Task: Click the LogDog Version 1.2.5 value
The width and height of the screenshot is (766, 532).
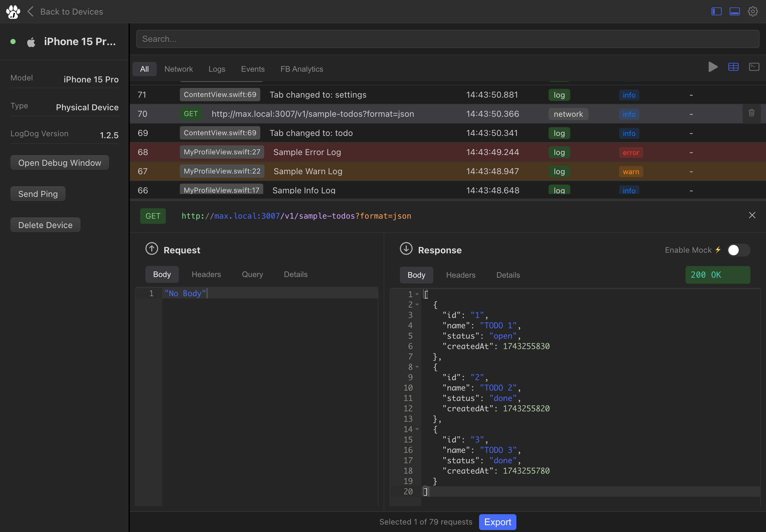Action: (x=109, y=135)
